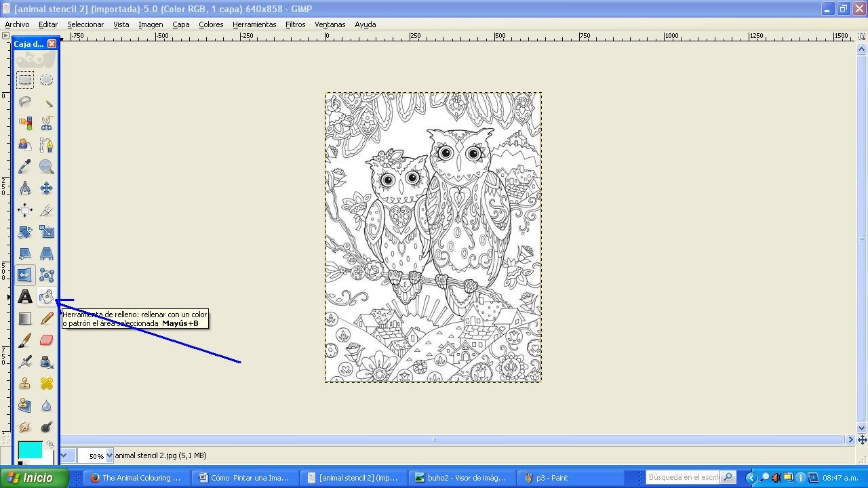Open the Vista menu
The height and width of the screenshot is (488, 868).
121,24
